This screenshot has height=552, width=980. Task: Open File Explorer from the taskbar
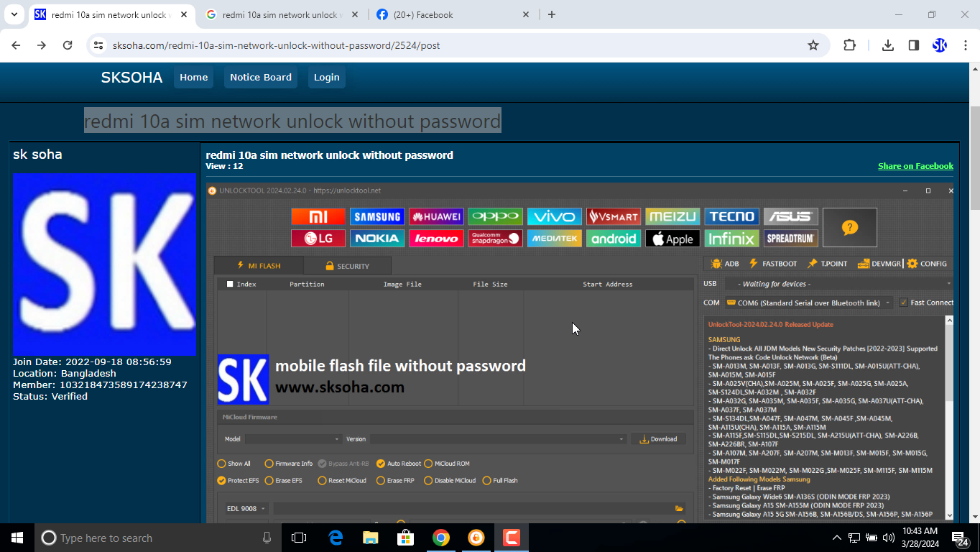click(370, 538)
